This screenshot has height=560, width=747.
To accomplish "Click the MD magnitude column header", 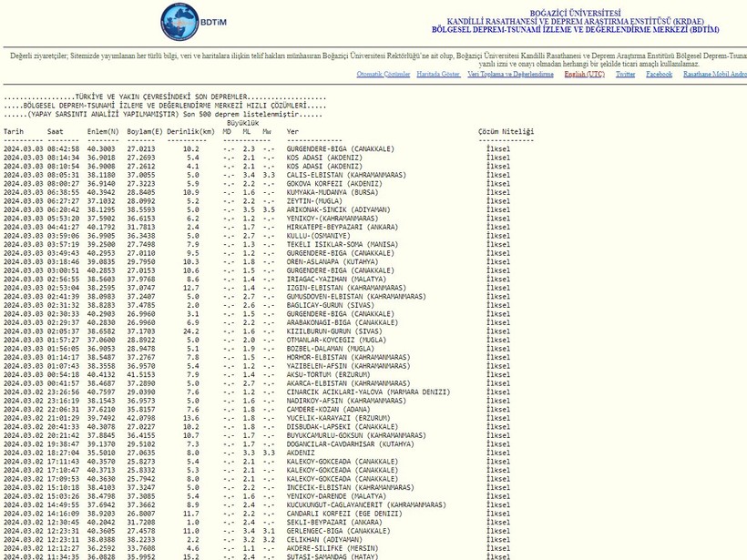I will click(x=227, y=132).
